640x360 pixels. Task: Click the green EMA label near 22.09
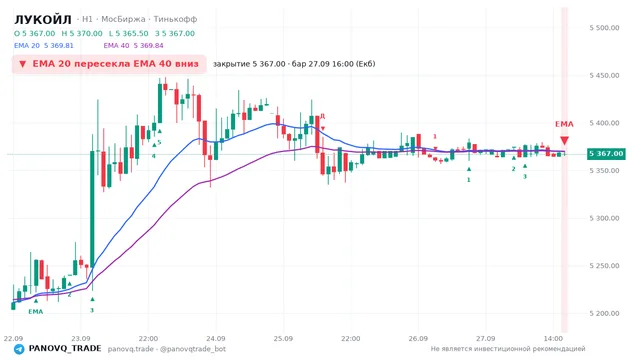click(x=36, y=311)
